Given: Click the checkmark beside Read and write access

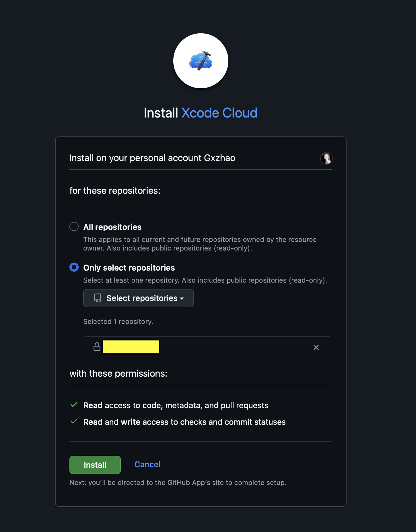Looking at the screenshot, I should (74, 421).
